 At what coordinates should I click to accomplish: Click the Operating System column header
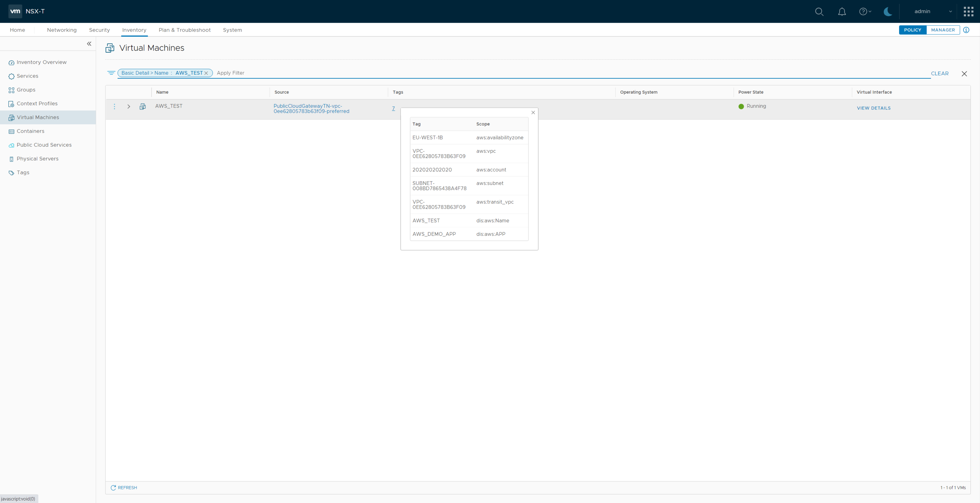638,92
